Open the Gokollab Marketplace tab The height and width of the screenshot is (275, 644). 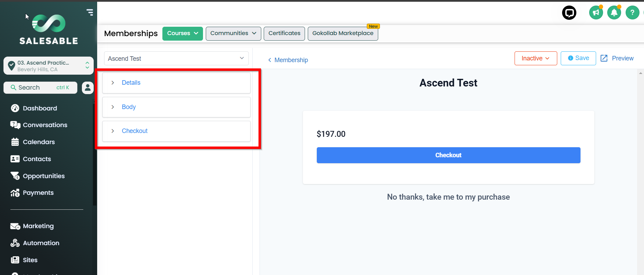point(343,34)
